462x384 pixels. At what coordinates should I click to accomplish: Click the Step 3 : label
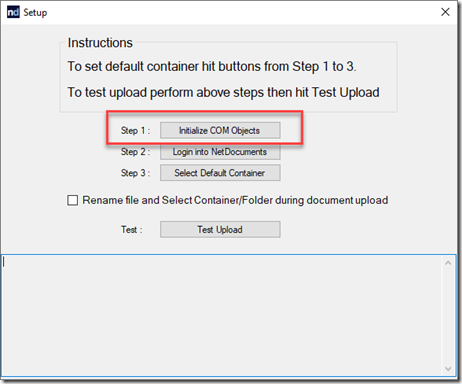(135, 173)
